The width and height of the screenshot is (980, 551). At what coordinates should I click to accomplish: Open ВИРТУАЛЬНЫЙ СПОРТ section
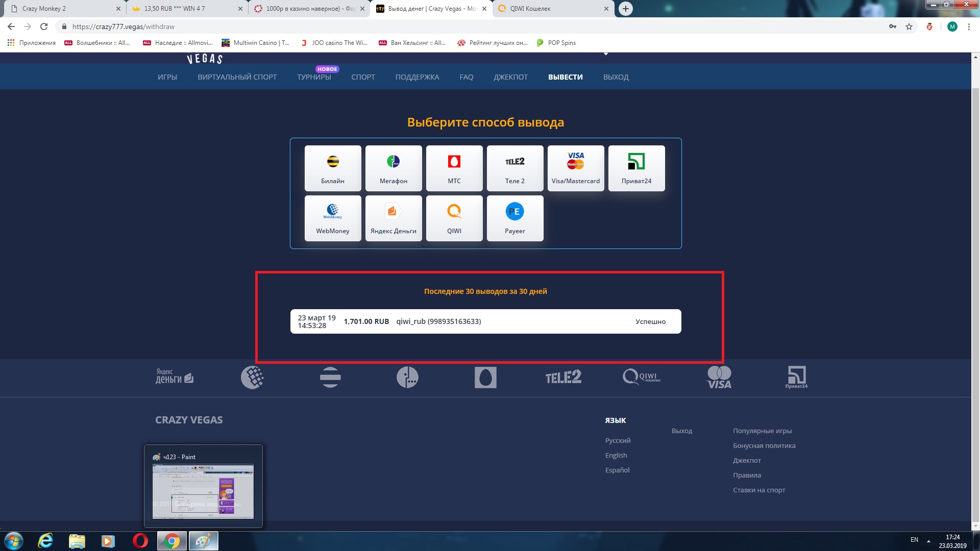tap(237, 77)
